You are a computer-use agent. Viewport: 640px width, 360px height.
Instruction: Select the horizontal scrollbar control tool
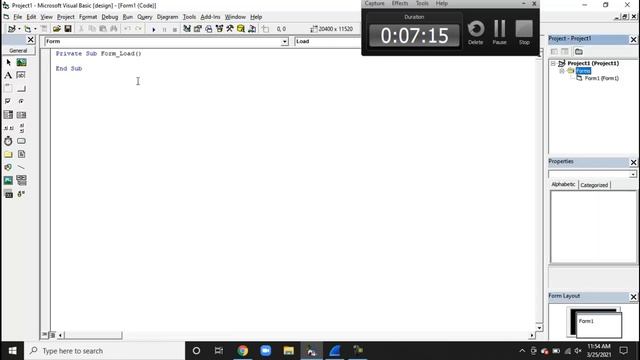coord(8,128)
